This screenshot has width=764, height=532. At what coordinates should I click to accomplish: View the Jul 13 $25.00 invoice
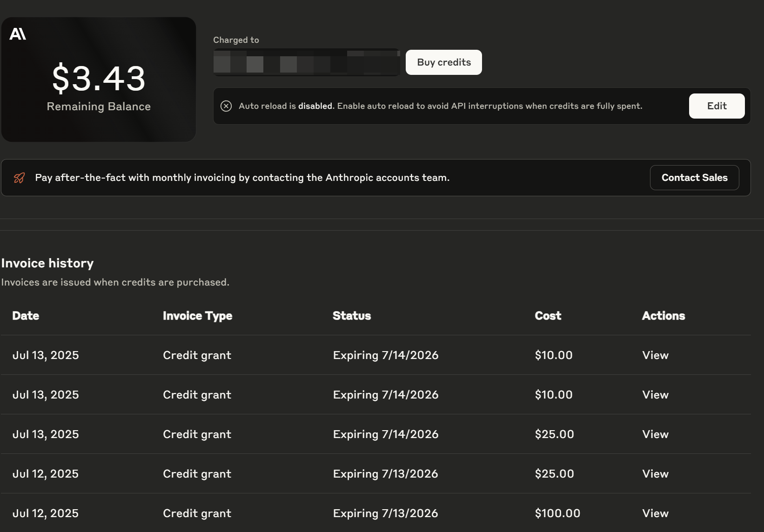[x=655, y=434]
